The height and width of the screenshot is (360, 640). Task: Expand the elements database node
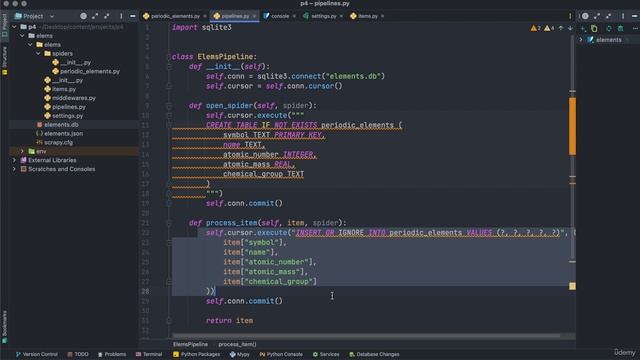[x=581, y=40]
